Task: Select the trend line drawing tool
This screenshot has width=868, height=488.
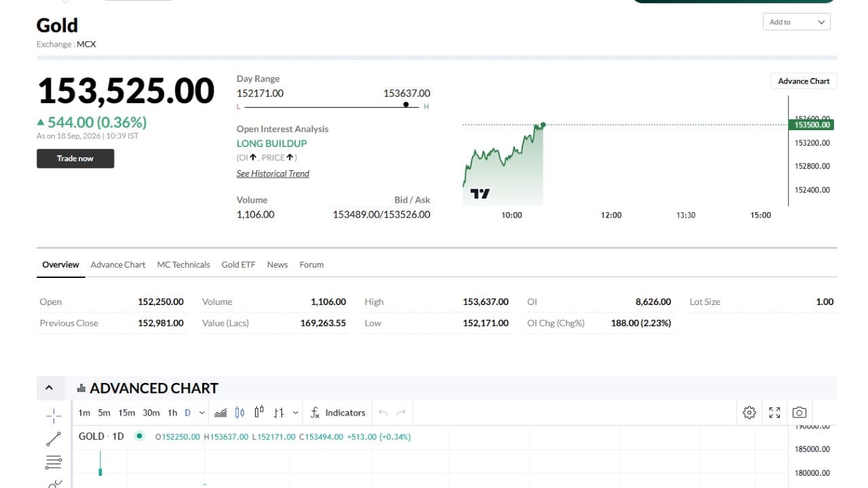Action: (x=54, y=439)
